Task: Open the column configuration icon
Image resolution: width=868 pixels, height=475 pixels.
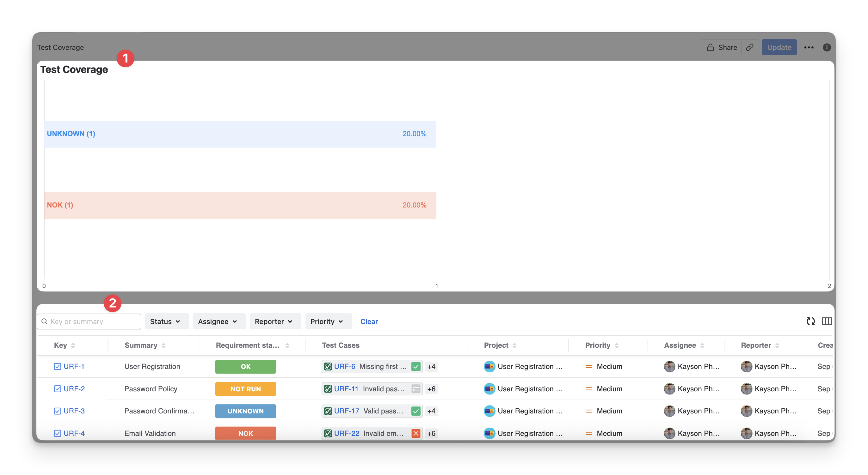Action: [827, 322]
